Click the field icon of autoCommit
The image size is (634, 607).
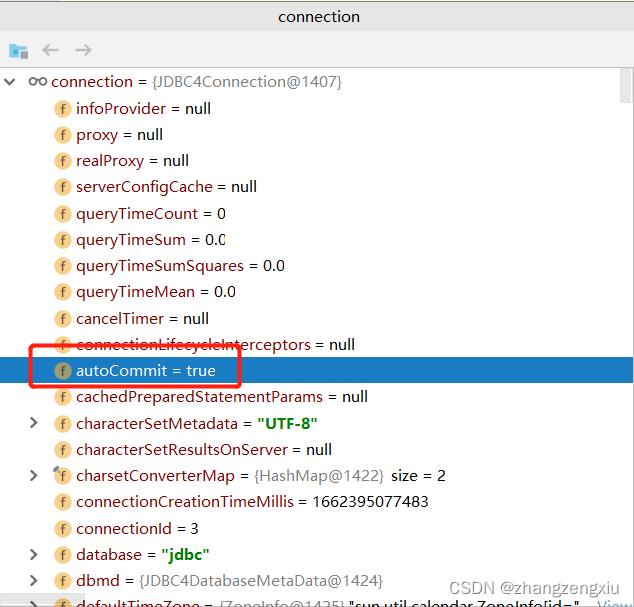[63, 371]
